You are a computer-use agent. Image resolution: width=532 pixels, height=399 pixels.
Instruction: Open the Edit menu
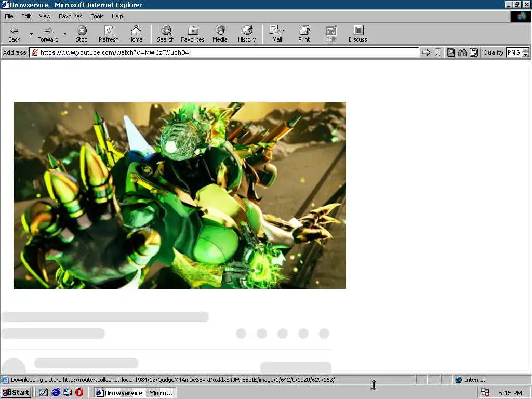(26, 16)
